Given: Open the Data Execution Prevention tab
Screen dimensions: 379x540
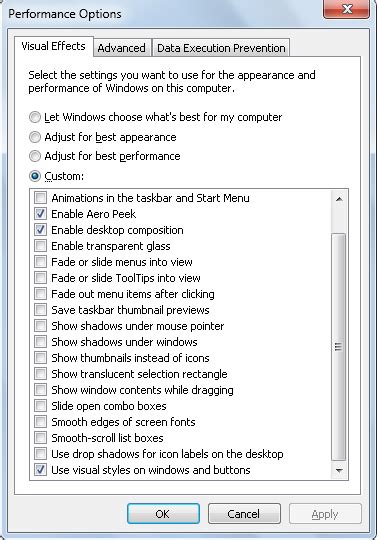Looking at the screenshot, I should click(x=221, y=48).
